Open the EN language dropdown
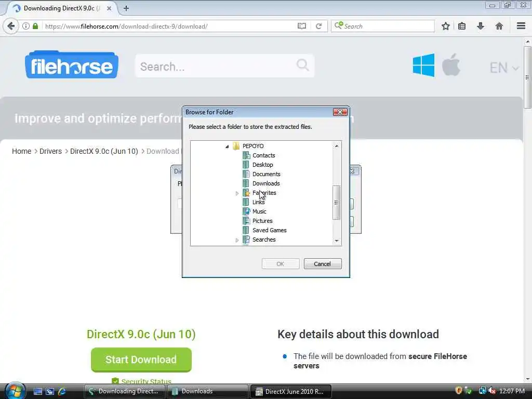The height and width of the screenshot is (399, 532). click(504, 68)
